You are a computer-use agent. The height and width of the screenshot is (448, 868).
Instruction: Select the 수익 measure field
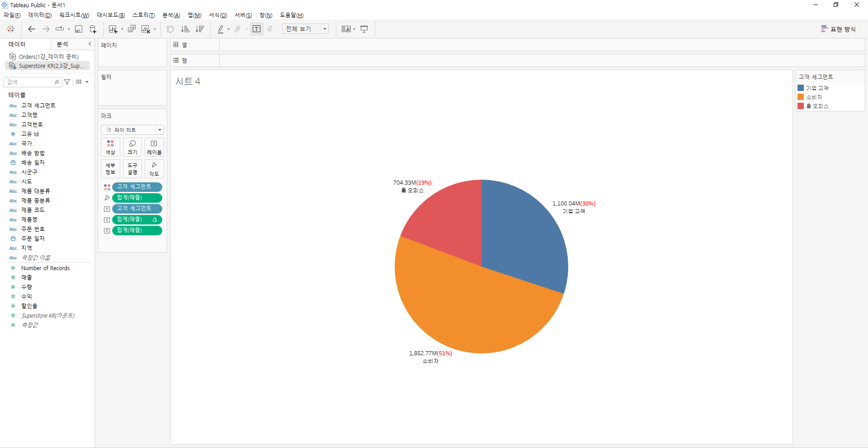27,296
